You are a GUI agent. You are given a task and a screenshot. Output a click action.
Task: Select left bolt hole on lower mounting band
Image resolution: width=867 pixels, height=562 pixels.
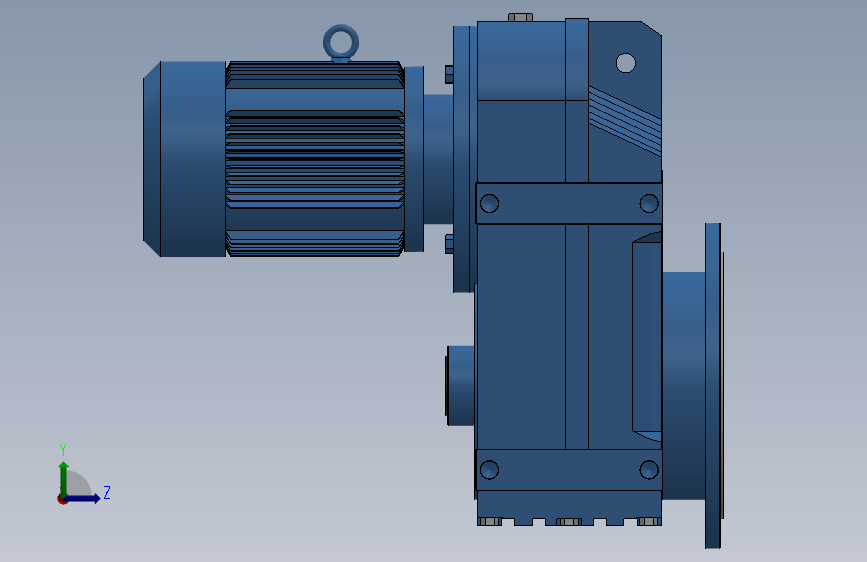(489, 470)
